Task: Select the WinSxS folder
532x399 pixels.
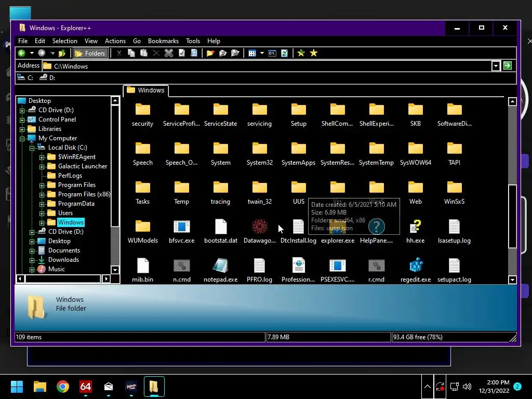Action: [x=454, y=193]
